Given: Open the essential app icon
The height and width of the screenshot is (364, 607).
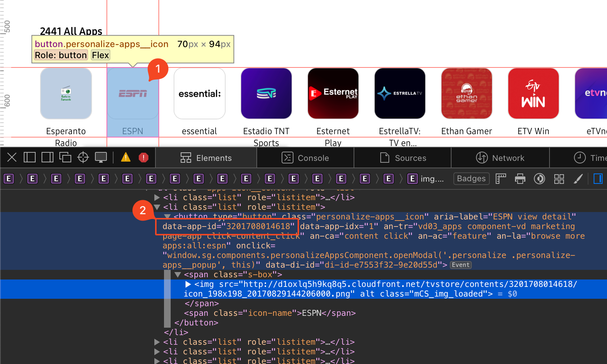Looking at the screenshot, I should [x=200, y=93].
